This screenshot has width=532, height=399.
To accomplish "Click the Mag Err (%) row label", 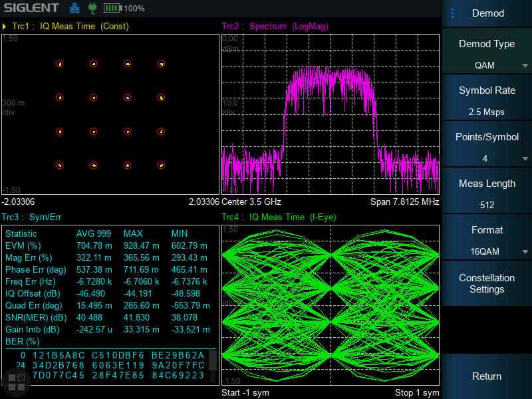I will point(29,258).
